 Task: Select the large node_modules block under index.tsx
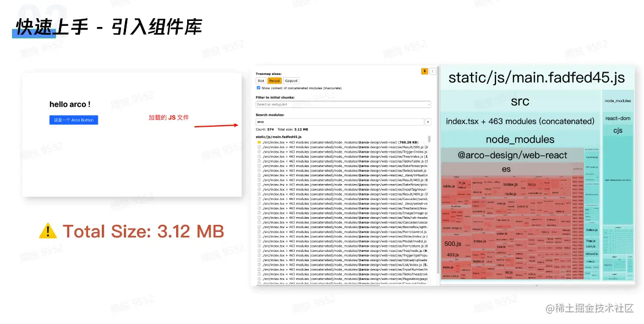tap(520, 139)
